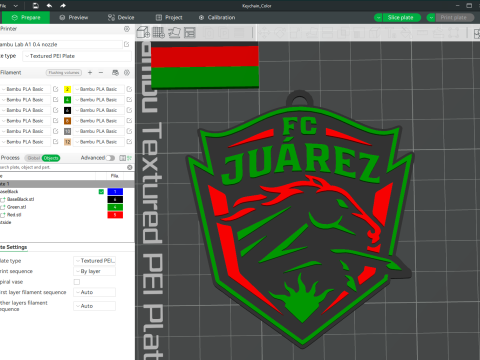
Task: Click the Move tool in top toolbar
Action: [x=265, y=32]
